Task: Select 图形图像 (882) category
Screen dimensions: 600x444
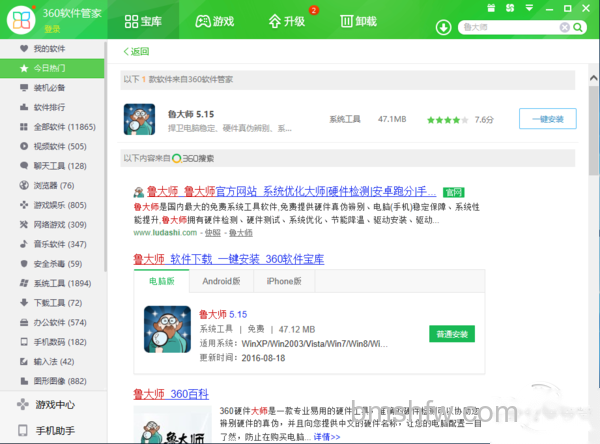Action: point(52,381)
